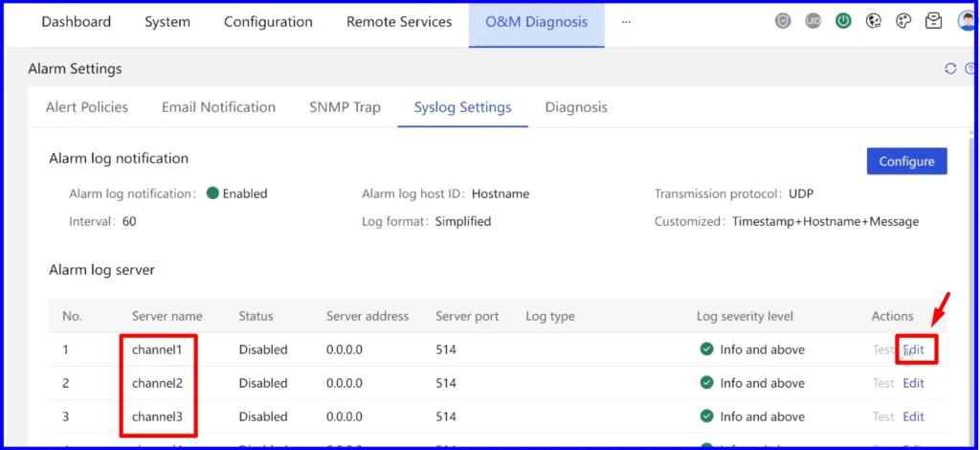Viewport: 980px width, 450px height.
Task: Click the UID indicator icon
Action: pyautogui.click(x=813, y=21)
